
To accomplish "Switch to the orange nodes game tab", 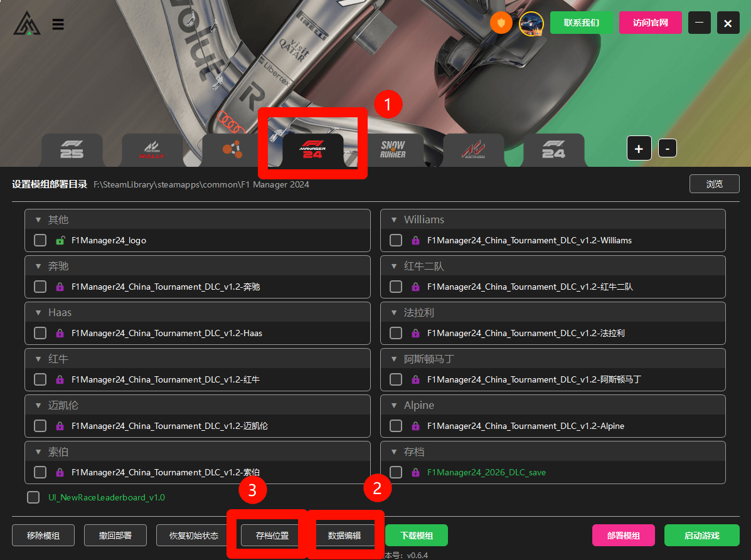I will point(232,150).
